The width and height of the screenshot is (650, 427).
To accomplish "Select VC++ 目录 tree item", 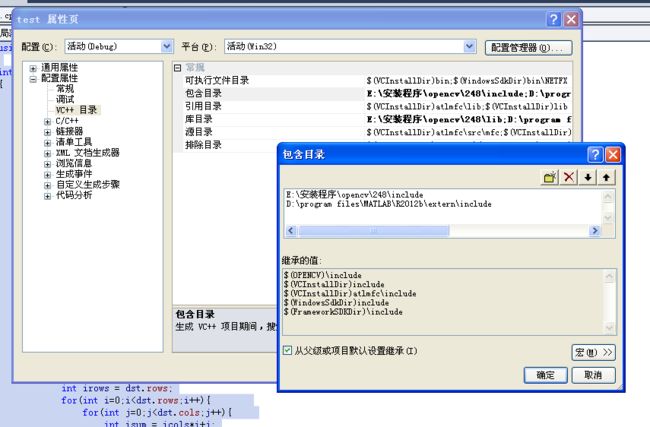I will (77, 110).
